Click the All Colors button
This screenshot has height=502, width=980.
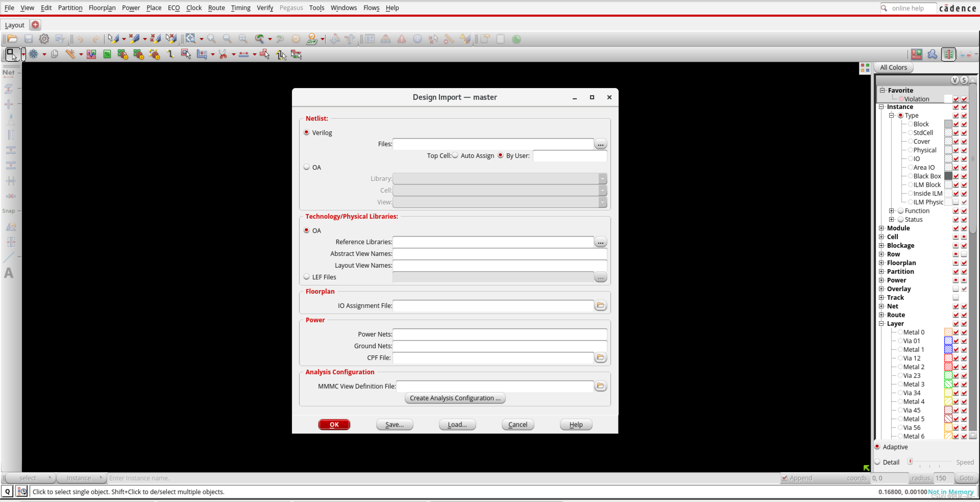893,67
